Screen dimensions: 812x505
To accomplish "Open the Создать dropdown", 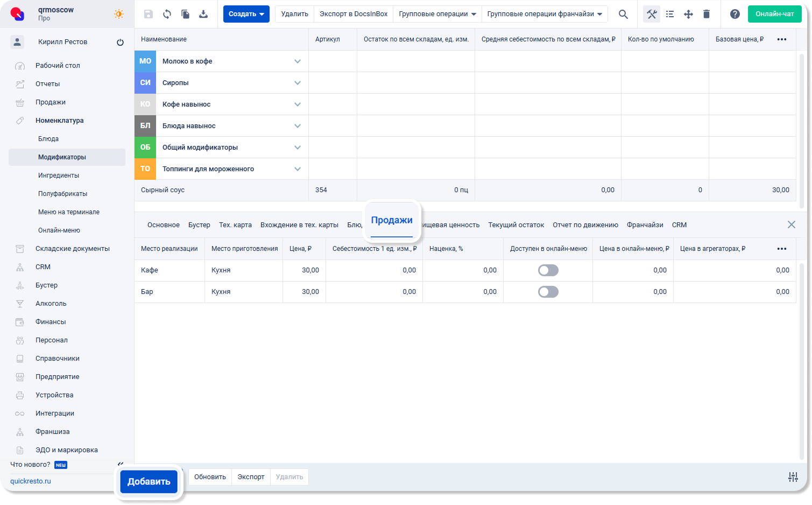I will coord(246,14).
